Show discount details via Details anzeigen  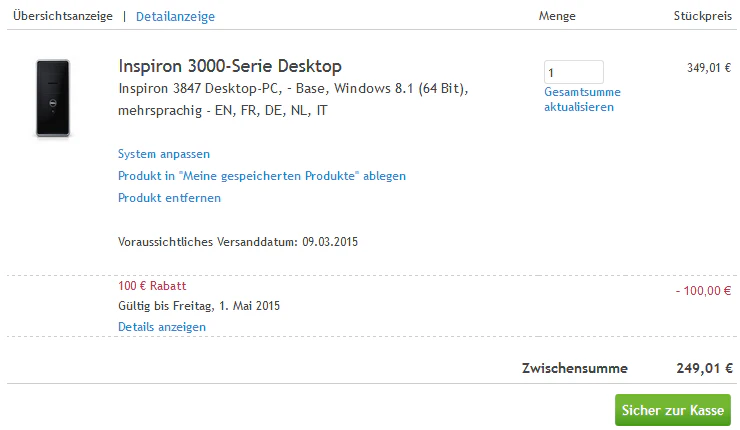162,327
